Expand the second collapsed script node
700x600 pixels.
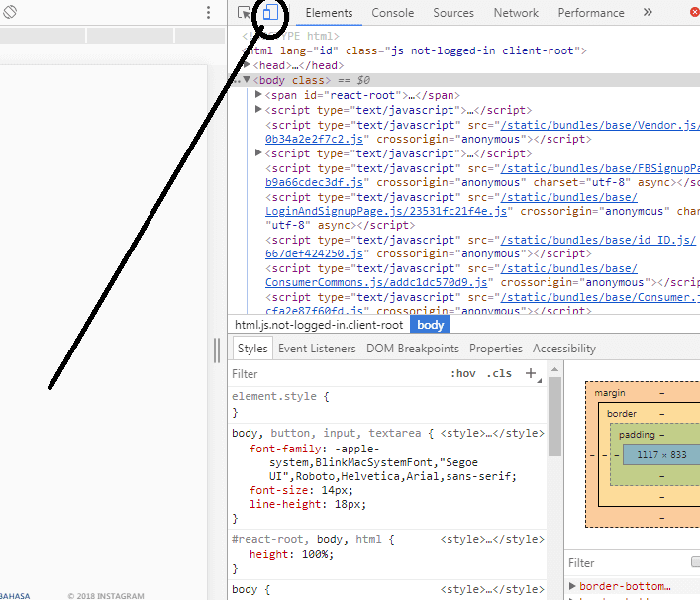coord(258,153)
